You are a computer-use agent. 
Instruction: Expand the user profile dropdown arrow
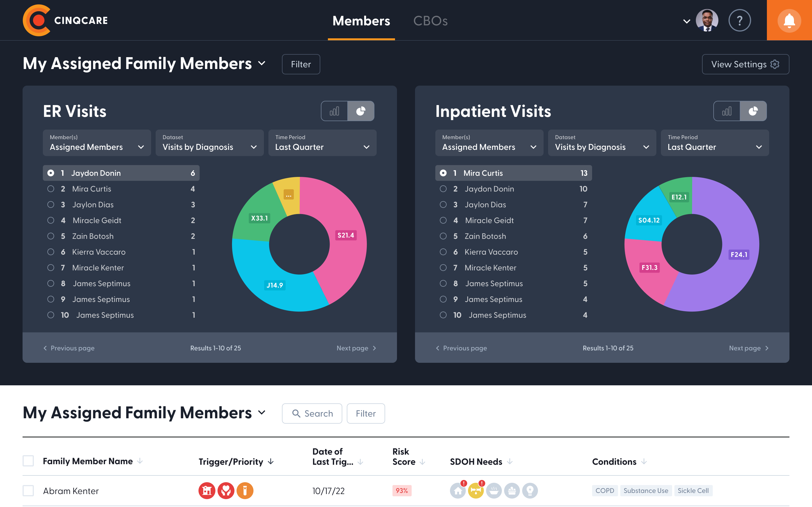[x=687, y=21]
